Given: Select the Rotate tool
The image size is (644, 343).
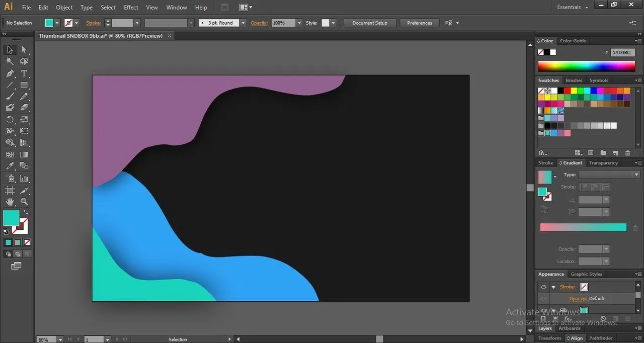Looking at the screenshot, I should (x=10, y=120).
